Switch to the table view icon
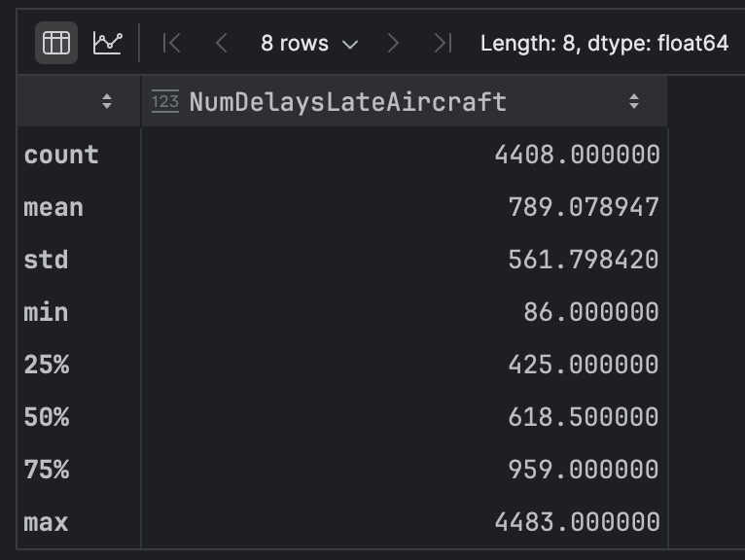The width and height of the screenshot is (745, 560). 56,43
